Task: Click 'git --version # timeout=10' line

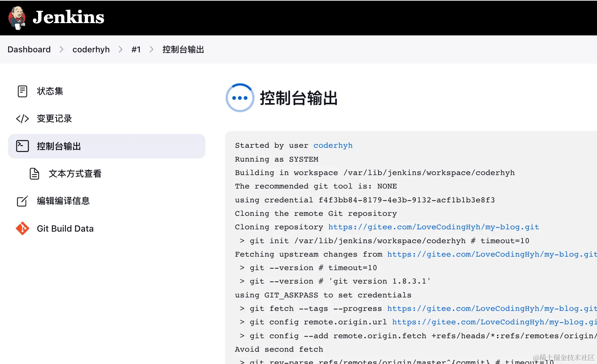Action: coord(308,268)
